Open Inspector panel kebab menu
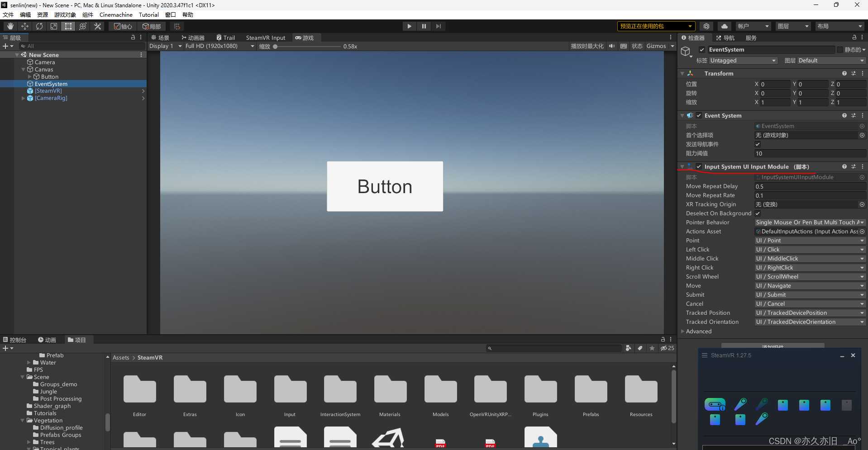868x450 pixels. point(862,38)
